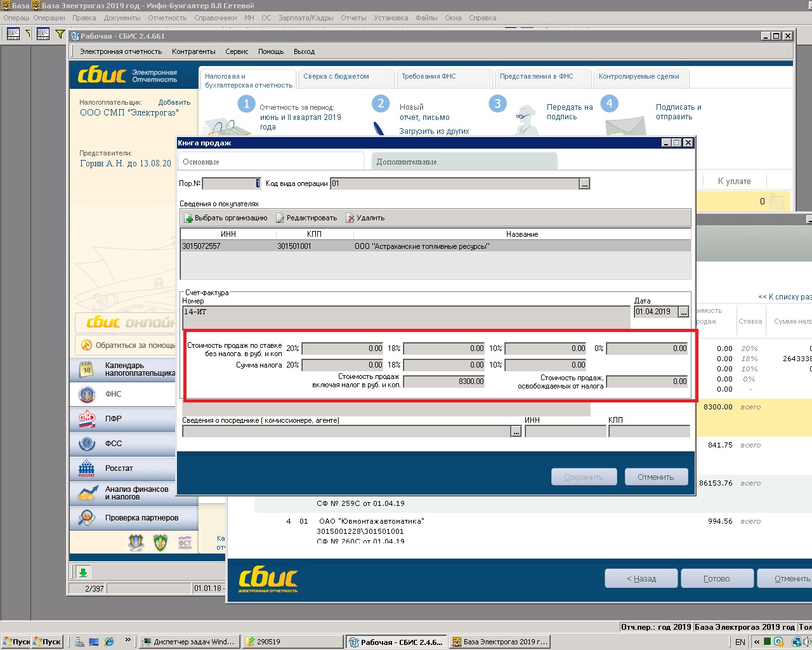Click the Анализ финансов и налогов icon
This screenshot has height=650, width=812.
(87, 493)
